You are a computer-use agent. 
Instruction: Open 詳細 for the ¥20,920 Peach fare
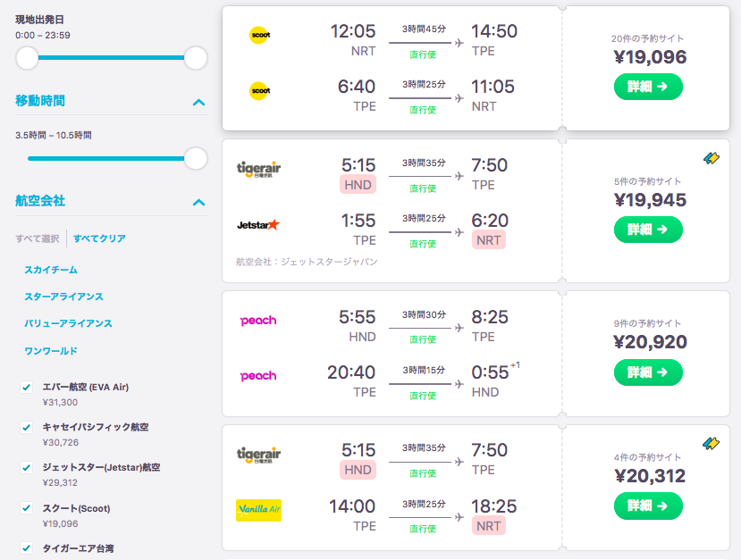[648, 372]
